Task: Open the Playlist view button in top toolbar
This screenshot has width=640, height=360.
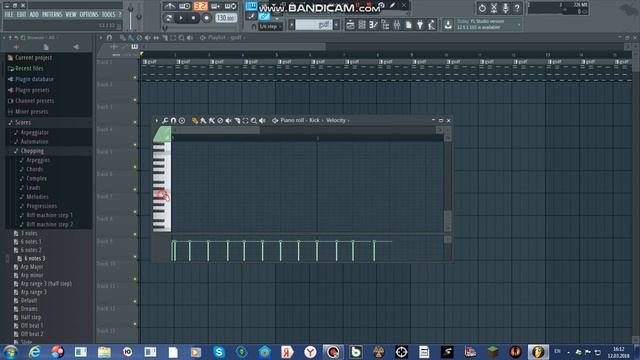Action: (350, 25)
